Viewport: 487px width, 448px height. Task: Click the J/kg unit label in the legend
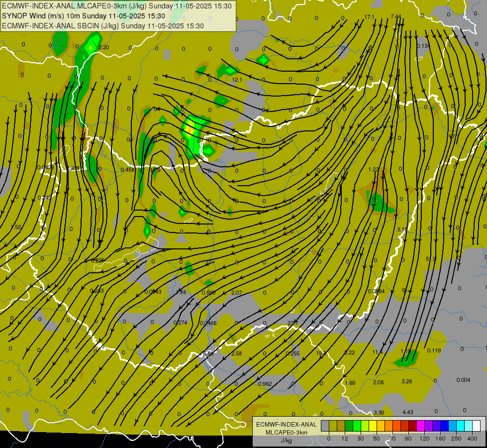click(x=287, y=441)
